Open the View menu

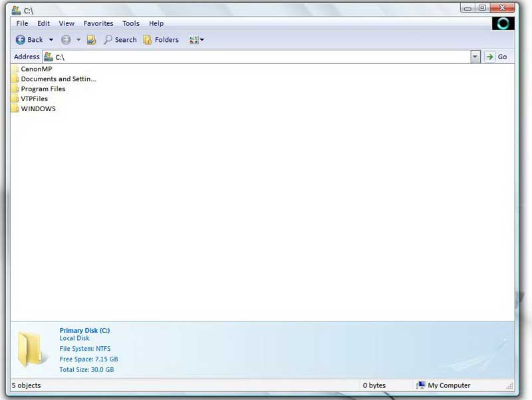[66, 23]
